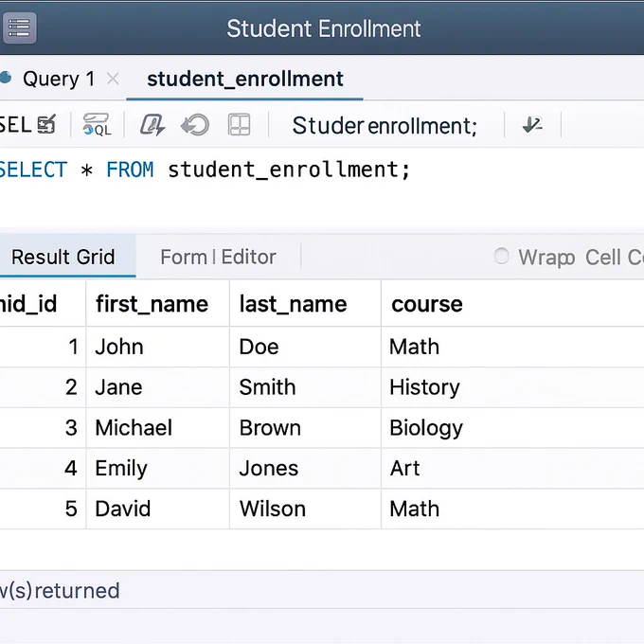The height and width of the screenshot is (644, 644).
Task: Select the id cell with value 3
Action: [x=43, y=427]
